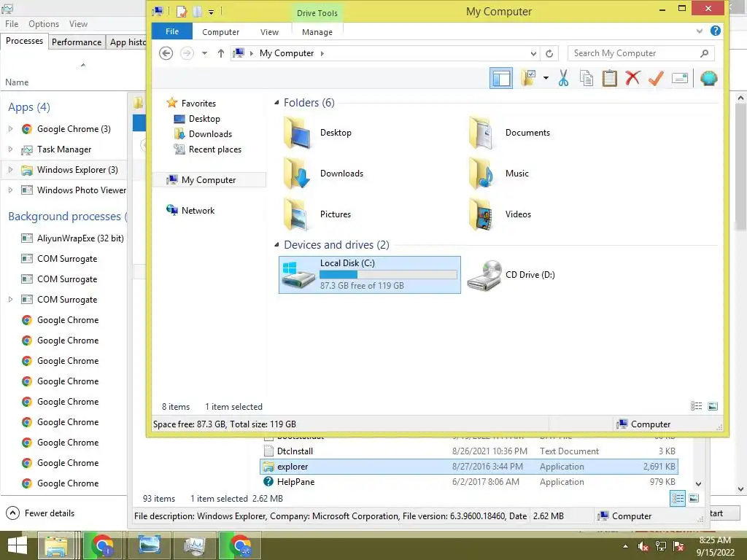Switch rear Explorer window to large icons view

pos(694,498)
